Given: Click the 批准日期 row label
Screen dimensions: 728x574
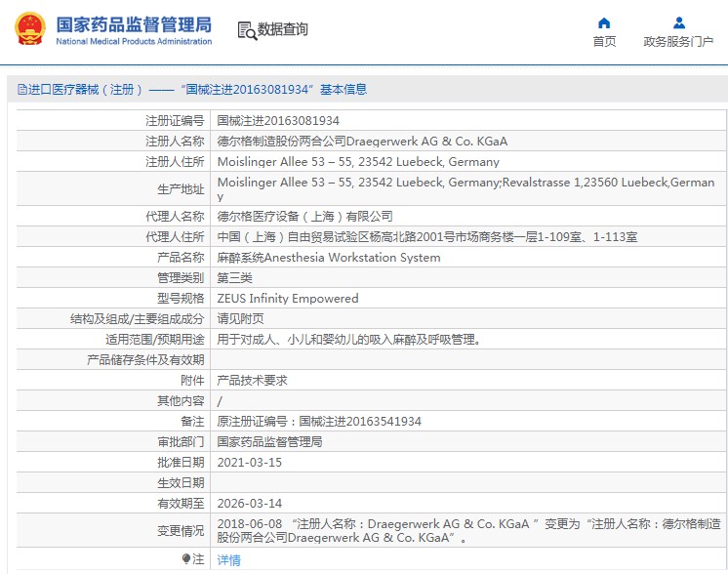Looking at the screenshot, I should [182, 463].
